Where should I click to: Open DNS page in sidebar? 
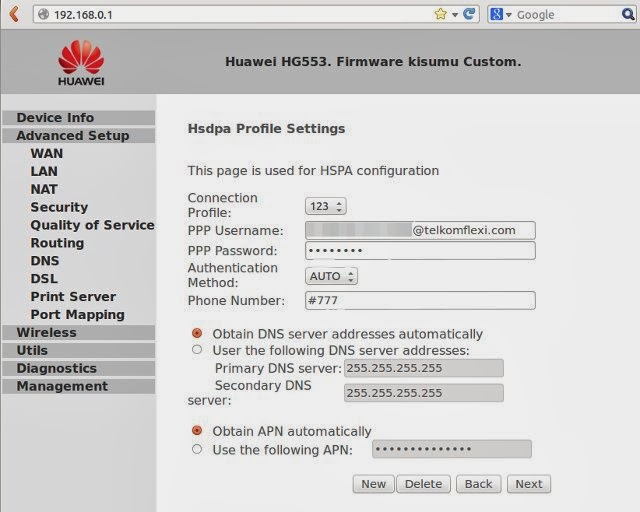point(45,261)
